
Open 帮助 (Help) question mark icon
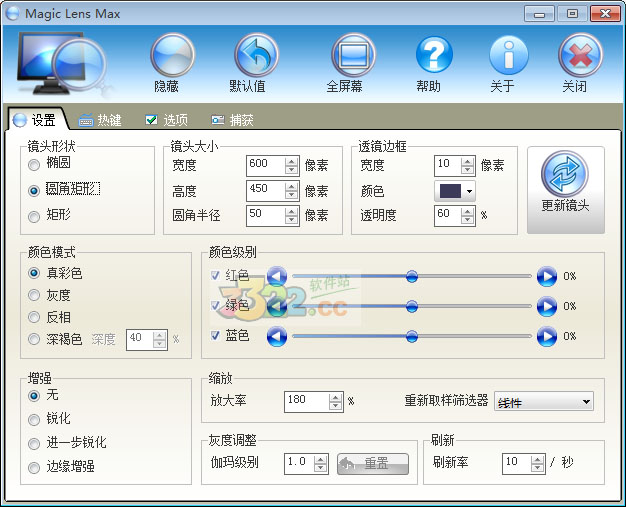coord(434,55)
